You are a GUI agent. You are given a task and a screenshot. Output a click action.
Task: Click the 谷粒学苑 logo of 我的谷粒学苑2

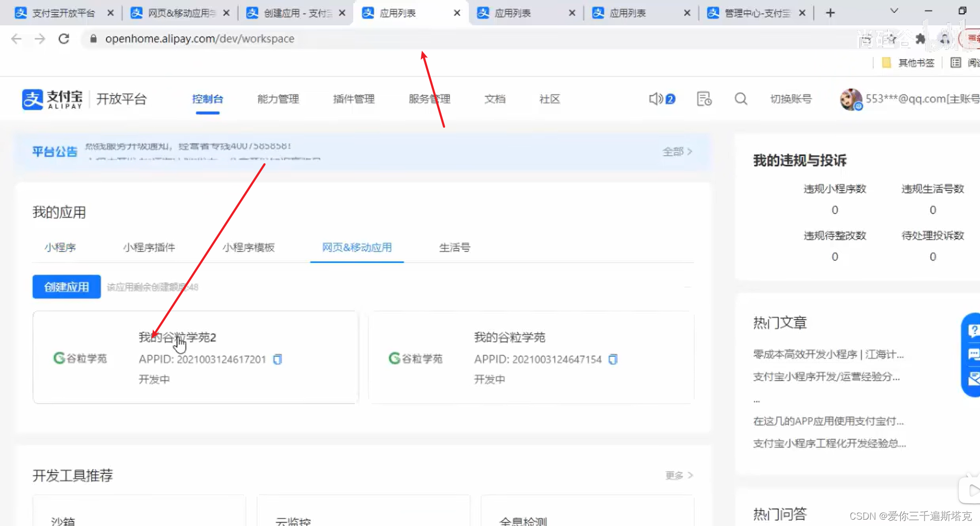pyautogui.click(x=80, y=358)
